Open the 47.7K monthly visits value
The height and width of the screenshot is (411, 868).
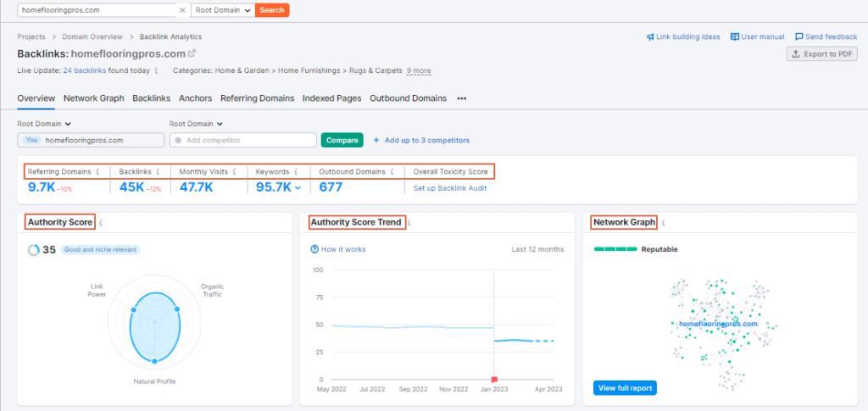pos(196,187)
